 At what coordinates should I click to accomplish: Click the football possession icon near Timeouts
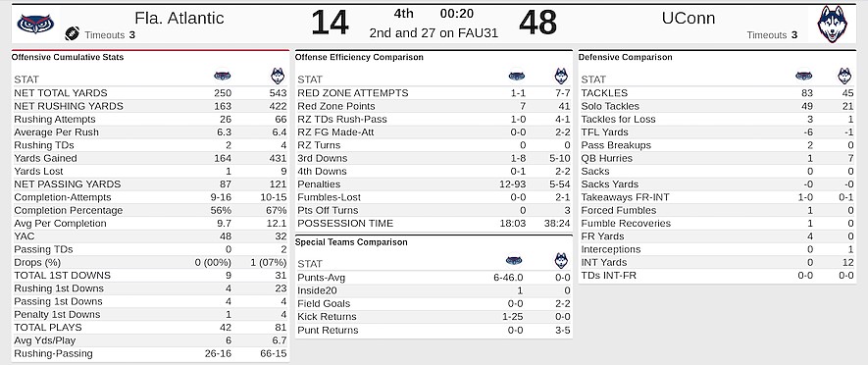click(72, 33)
